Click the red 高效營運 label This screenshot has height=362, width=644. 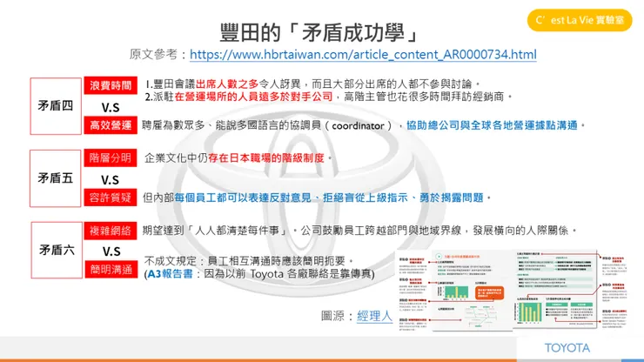(x=111, y=125)
